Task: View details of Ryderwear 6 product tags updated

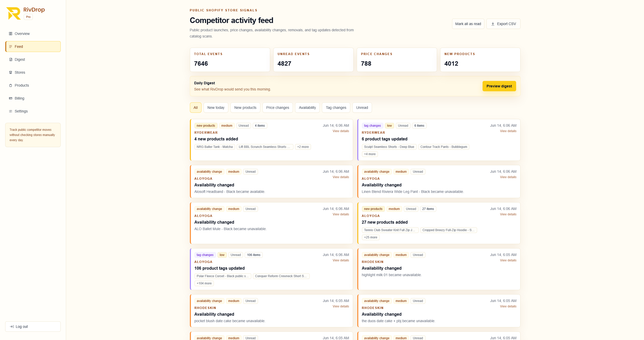Action: pos(508,131)
